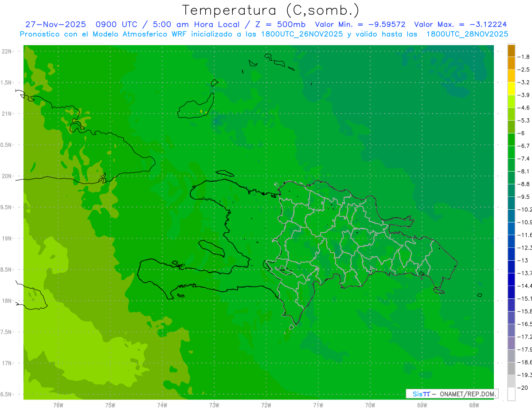Screen dimensions: 532x411
Task: Click the "-4.6" color bar value
Action: click(524, 108)
